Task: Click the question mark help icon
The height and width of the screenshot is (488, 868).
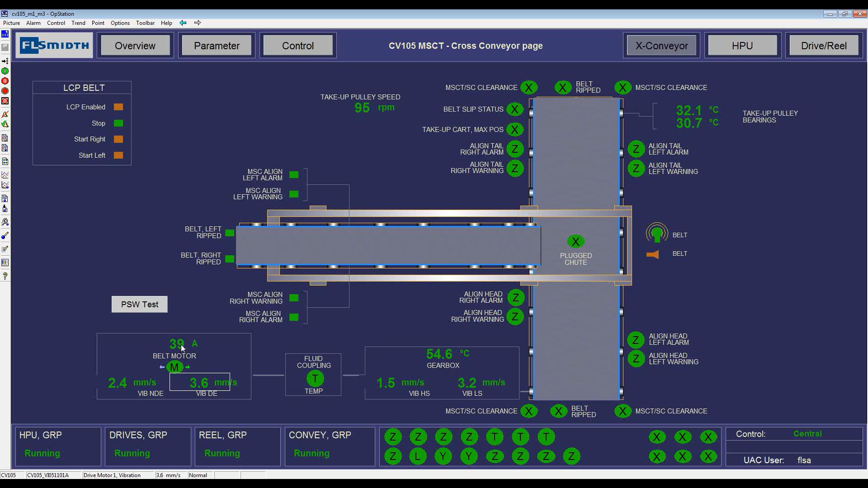Action: [x=5, y=276]
